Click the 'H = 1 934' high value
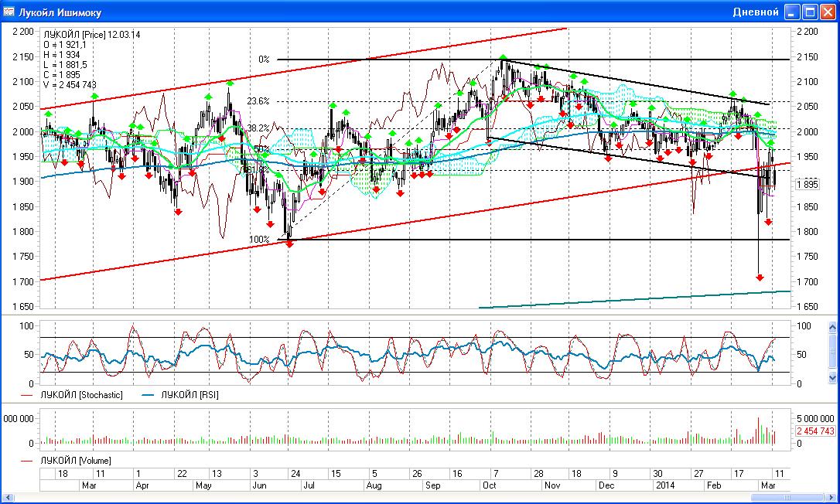 click(x=62, y=55)
